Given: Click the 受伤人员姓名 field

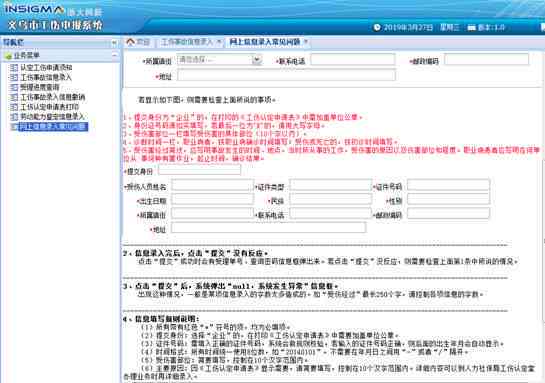Looking at the screenshot, I should pyautogui.click(x=212, y=186).
